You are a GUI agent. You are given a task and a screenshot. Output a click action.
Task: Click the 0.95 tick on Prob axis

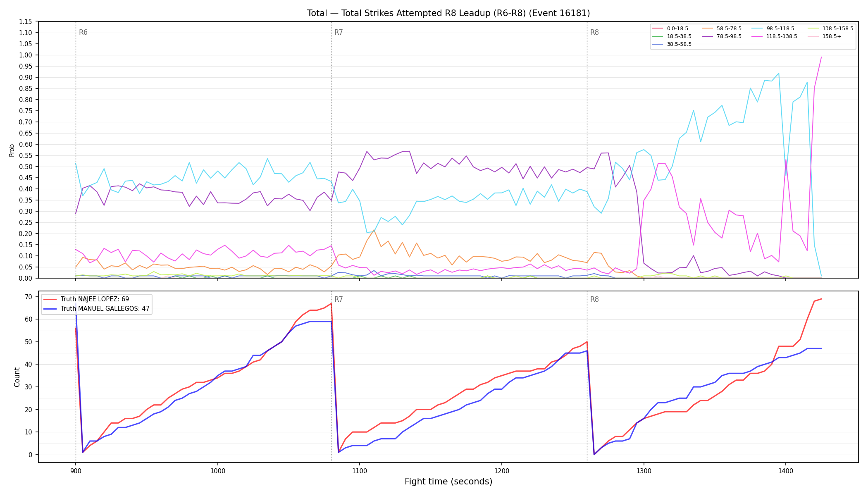(26, 66)
